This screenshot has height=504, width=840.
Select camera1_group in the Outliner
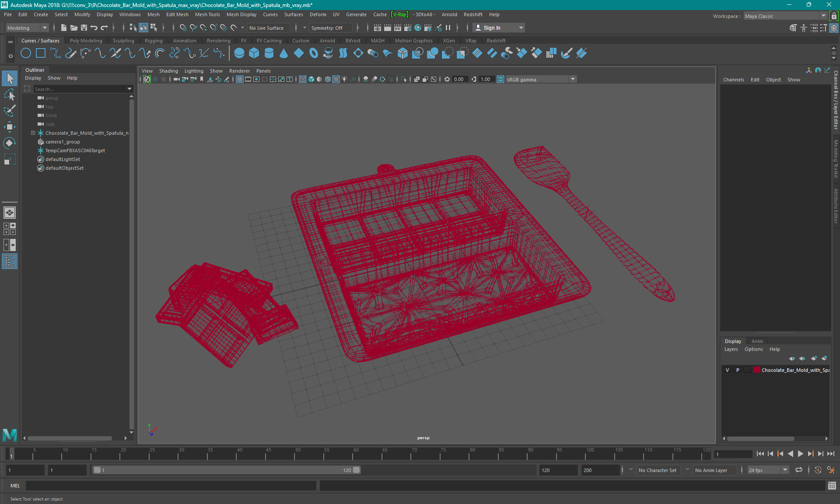click(x=63, y=142)
